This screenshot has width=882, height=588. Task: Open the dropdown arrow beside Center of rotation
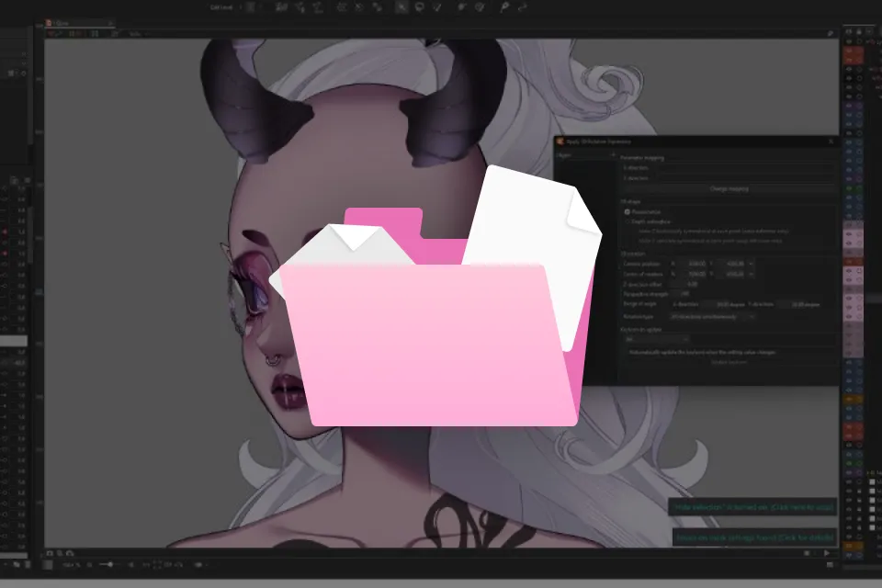click(x=752, y=274)
